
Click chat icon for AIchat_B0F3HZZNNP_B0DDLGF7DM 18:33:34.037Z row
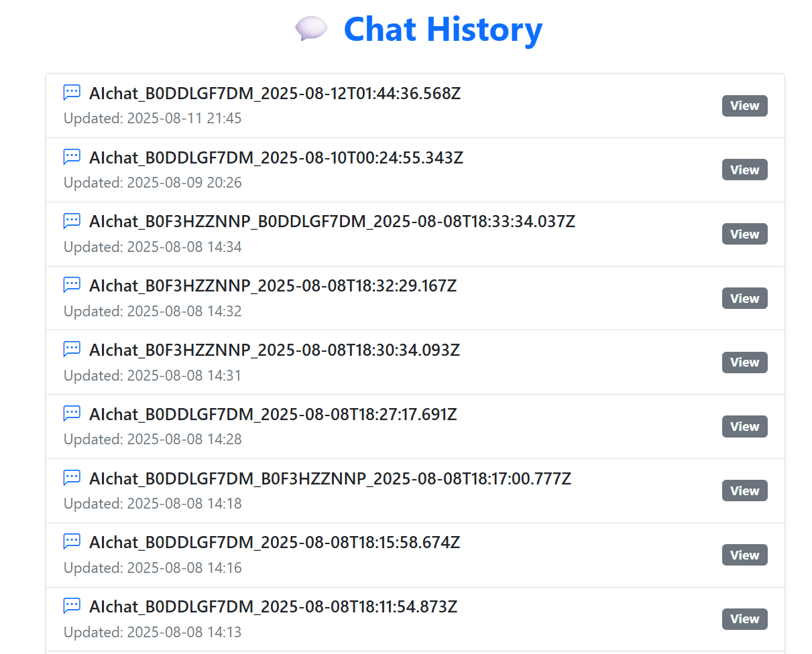72,220
